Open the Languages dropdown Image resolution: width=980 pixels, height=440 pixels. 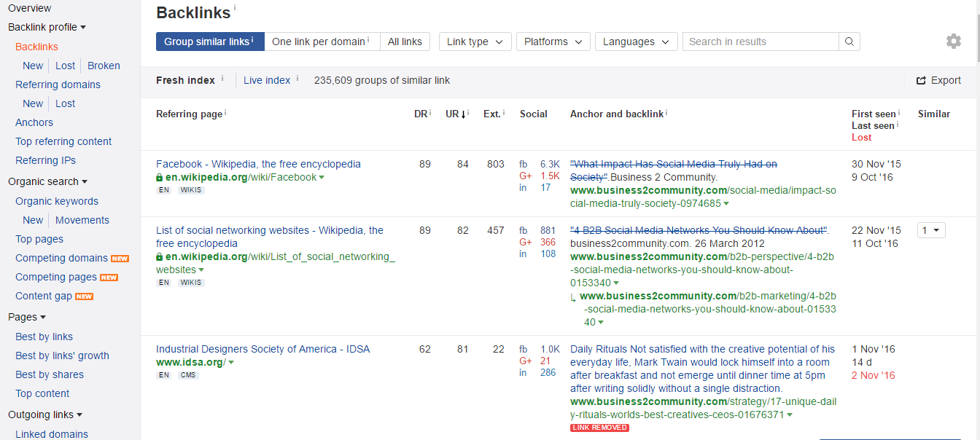pyautogui.click(x=636, y=42)
